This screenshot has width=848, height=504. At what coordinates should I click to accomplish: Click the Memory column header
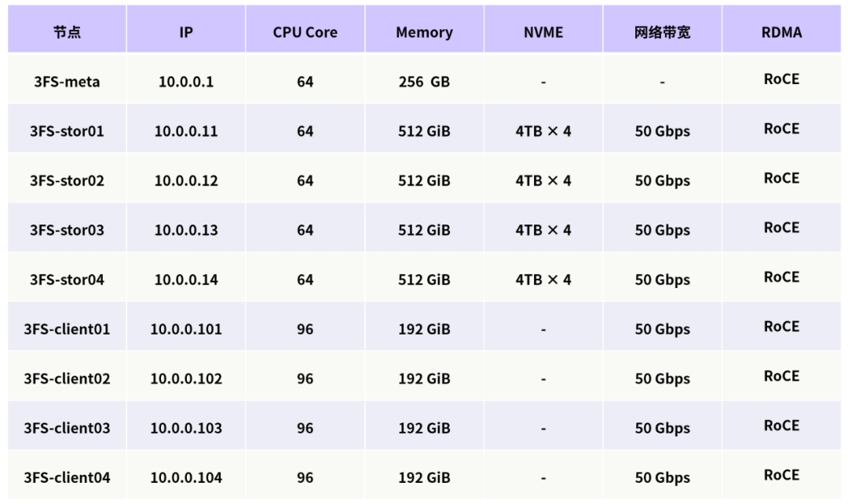pyautogui.click(x=424, y=32)
